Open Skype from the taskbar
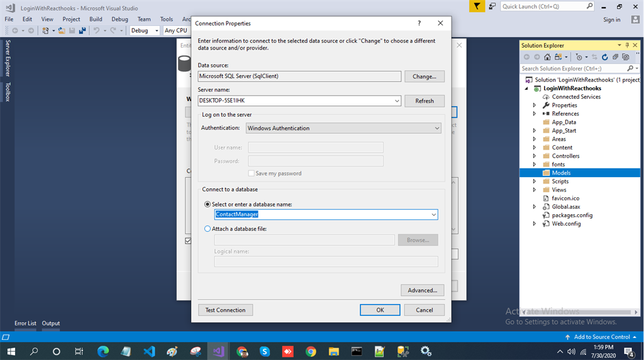The image size is (644, 360). tap(265, 351)
